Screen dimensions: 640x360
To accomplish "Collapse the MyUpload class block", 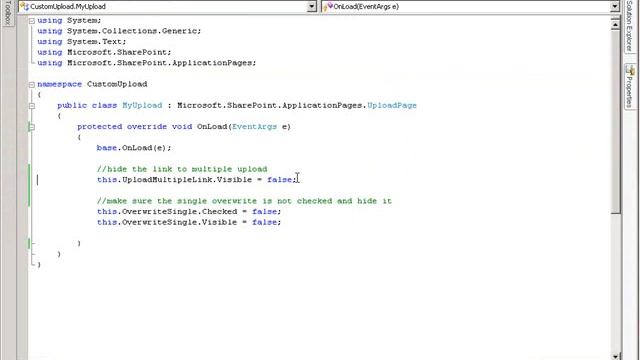I will 31,106.
